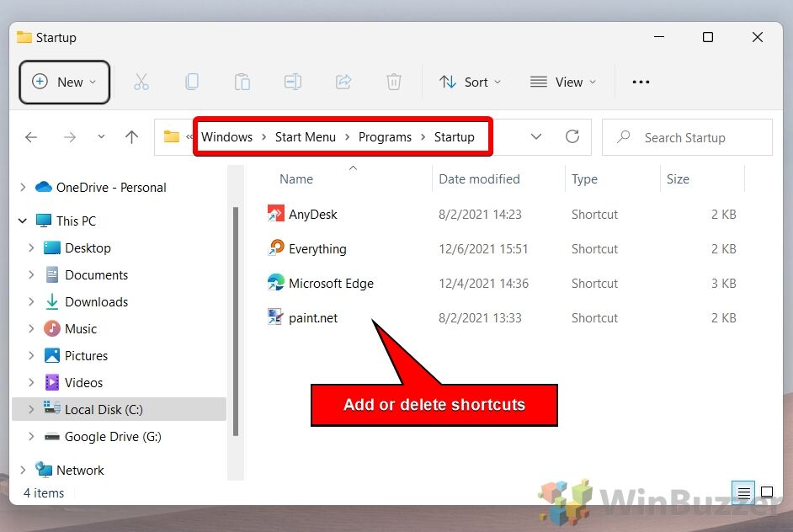793x532 pixels.
Task: Select the paint.net shortcut file
Action: coord(313,318)
